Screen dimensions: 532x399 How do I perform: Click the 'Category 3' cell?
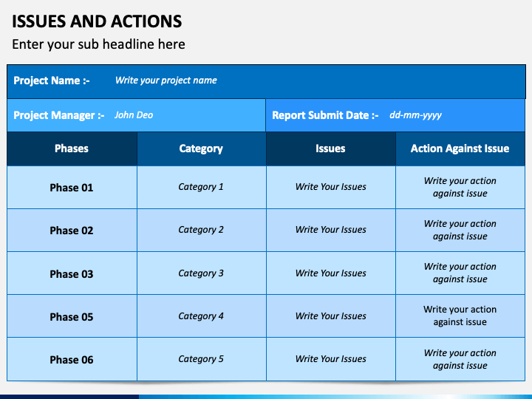(x=201, y=273)
